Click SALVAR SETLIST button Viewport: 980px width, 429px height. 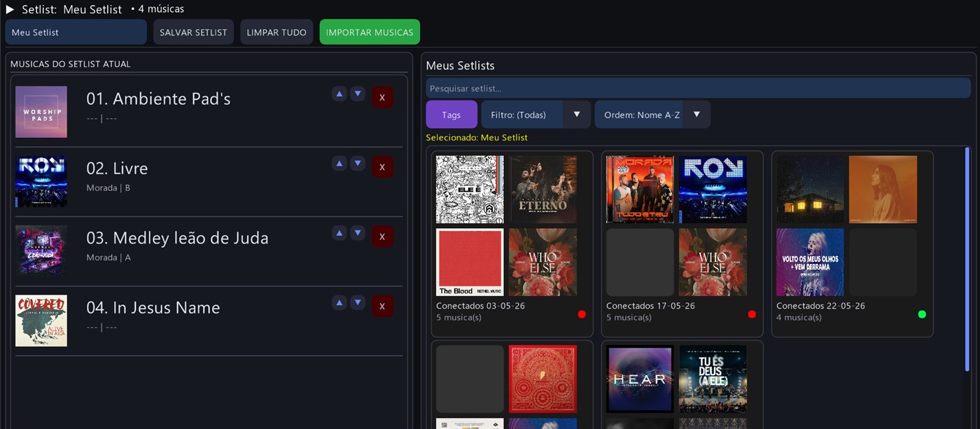(x=193, y=32)
